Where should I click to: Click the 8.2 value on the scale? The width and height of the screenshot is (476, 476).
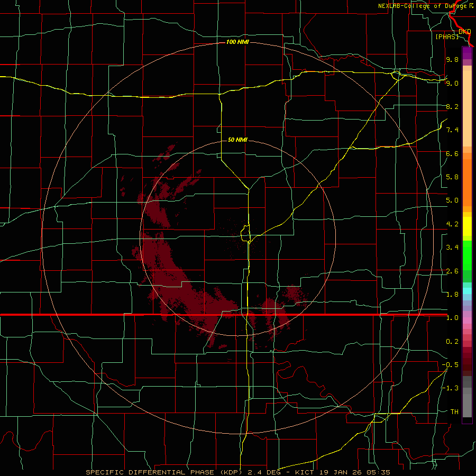pos(452,106)
